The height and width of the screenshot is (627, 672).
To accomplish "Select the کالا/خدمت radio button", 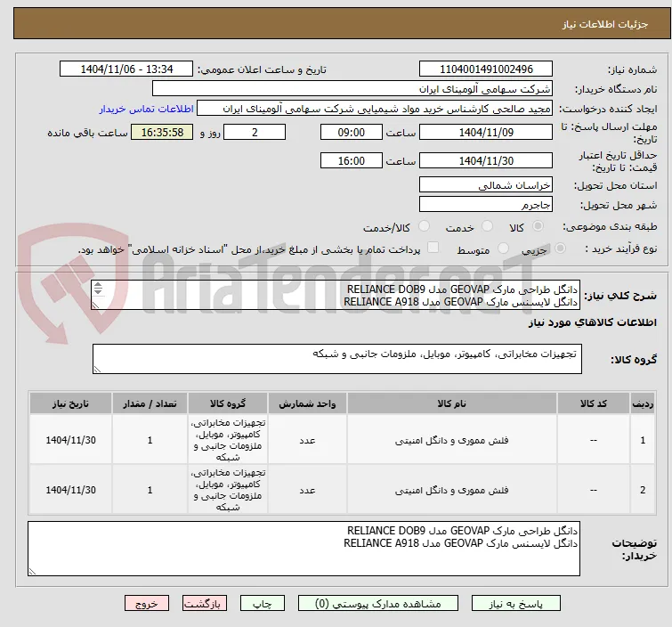I will pyautogui.click(x=424, y=226).
